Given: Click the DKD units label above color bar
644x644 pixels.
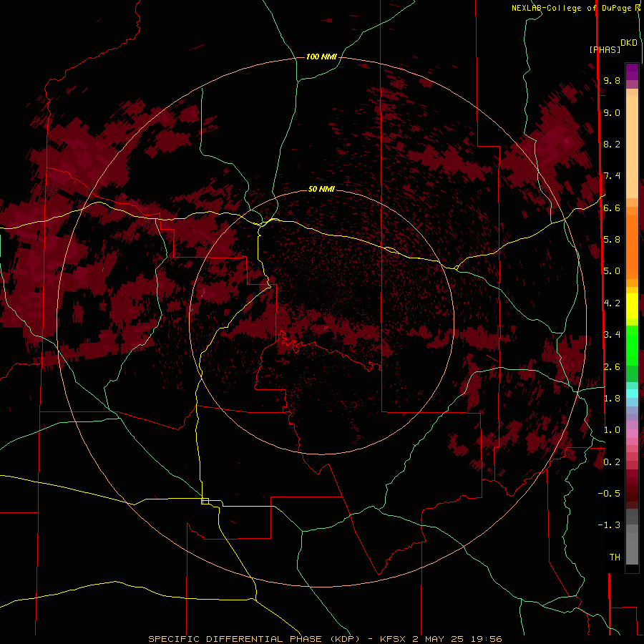Looking at the screenshot, I should click(629, 43).
